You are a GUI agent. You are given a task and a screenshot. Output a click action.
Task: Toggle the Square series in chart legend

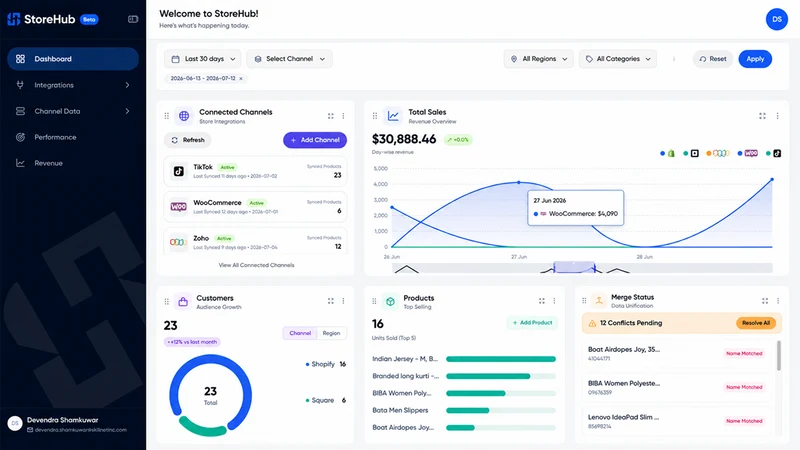[x=691, y=153]
